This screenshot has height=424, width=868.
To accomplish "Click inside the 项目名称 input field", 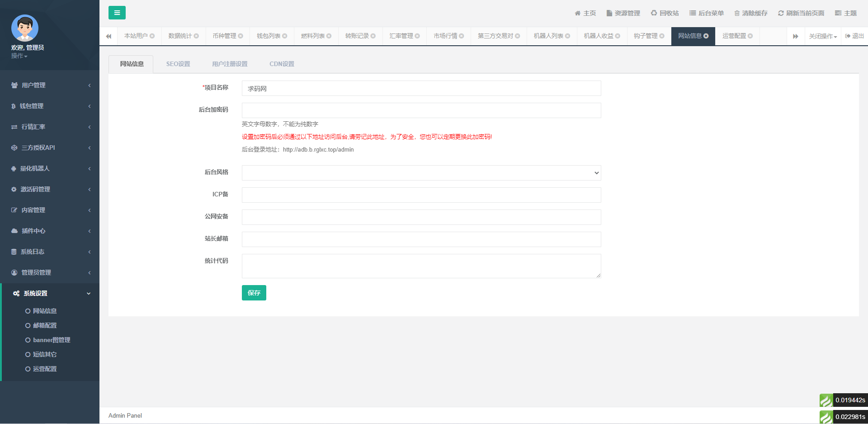I will pyautogui.click(x=420, y=88).
